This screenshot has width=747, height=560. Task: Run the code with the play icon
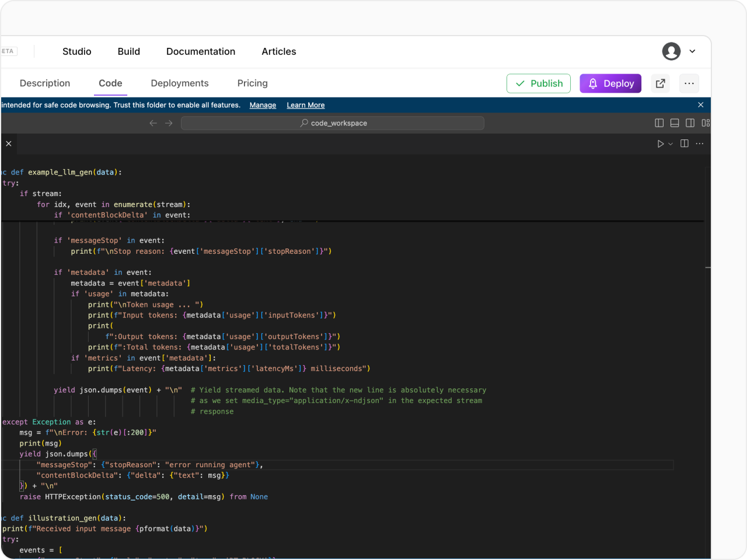tap(661, 143)
